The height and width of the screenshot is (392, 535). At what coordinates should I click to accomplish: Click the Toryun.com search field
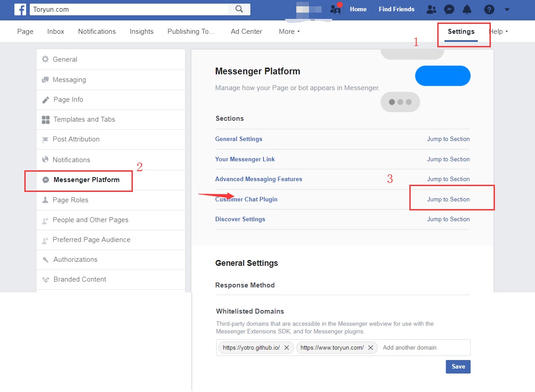tap(129, 9)
